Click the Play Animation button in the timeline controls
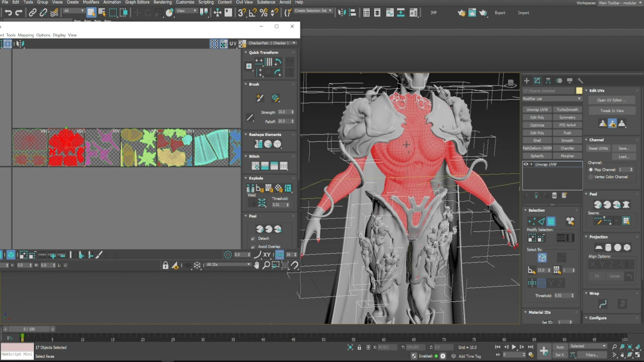 coord(514,347)
